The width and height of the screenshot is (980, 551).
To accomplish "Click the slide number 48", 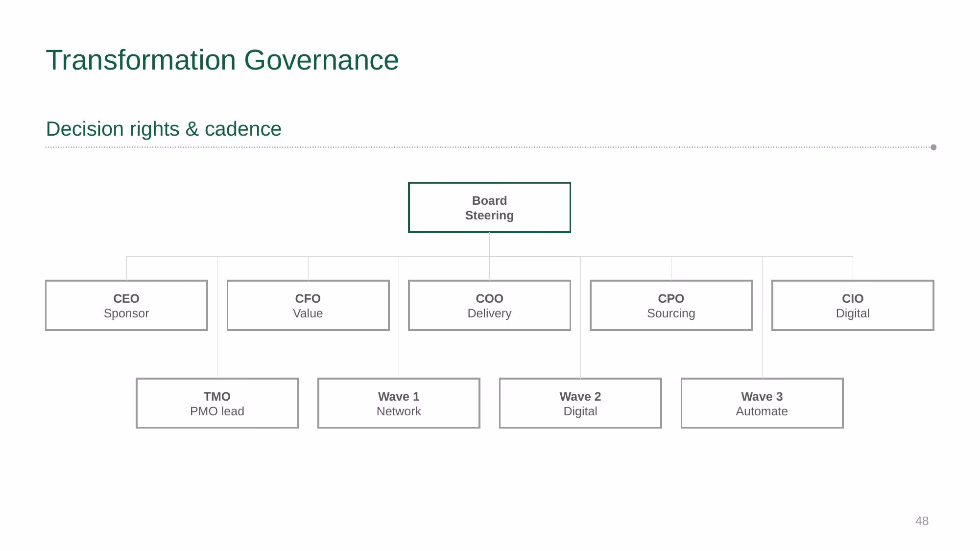I will point(922,521).
